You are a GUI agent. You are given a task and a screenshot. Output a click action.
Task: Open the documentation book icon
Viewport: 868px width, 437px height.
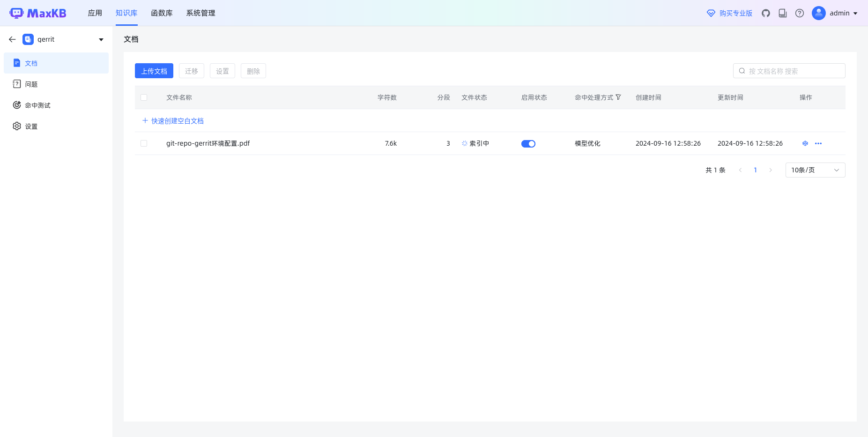click(783, 13)
